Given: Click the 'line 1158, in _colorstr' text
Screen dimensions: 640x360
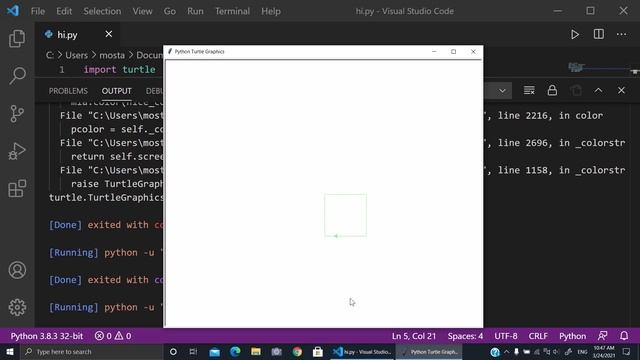Looking at the screenshot, I should point(561,170).
